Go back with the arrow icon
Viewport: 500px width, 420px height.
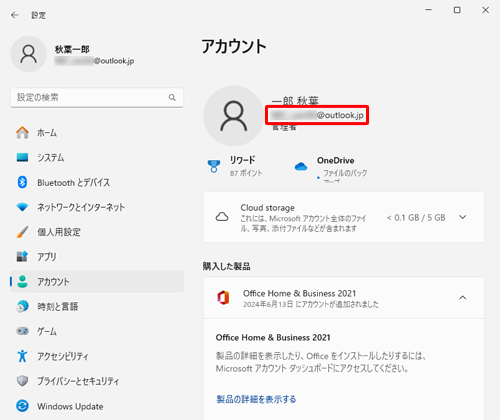tap(15, 15)
